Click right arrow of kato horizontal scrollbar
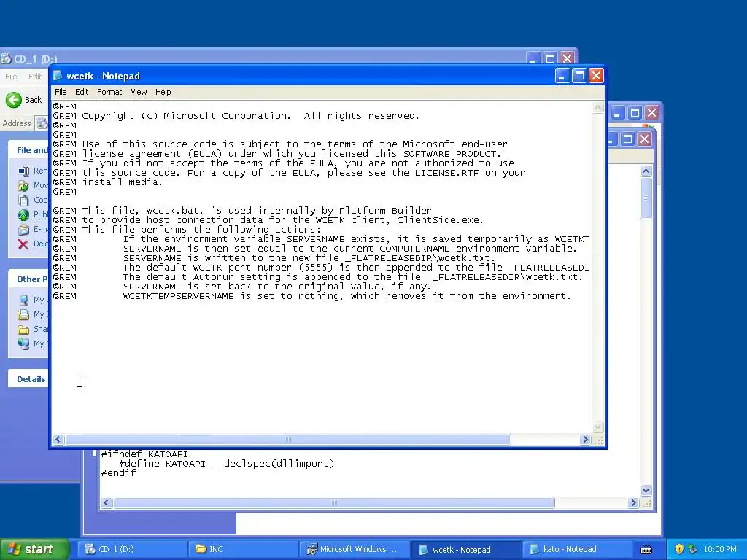This screenshot has height=560, width=747. tap(633, 503)
